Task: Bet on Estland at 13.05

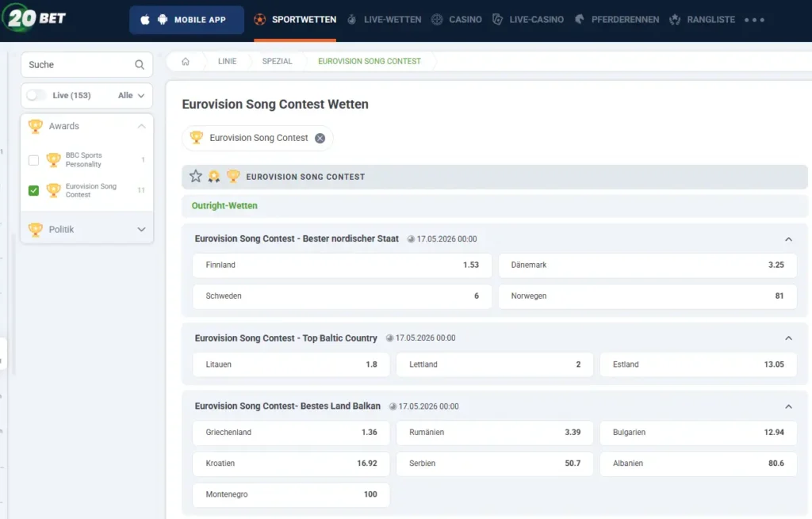Action: [698, 364]
